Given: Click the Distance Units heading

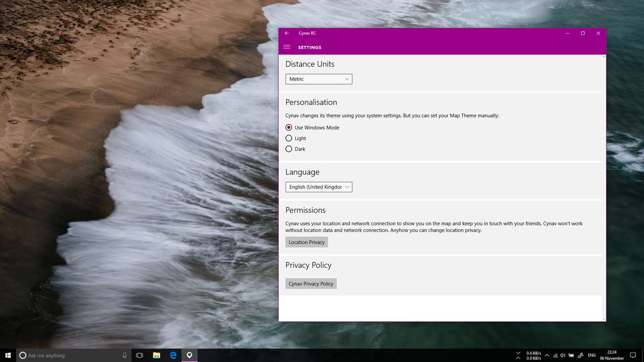Looking at the screenshot, I should point(310,64).
